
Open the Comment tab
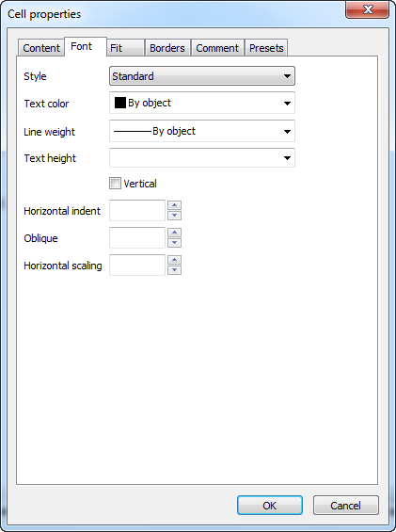pos(217,48)
